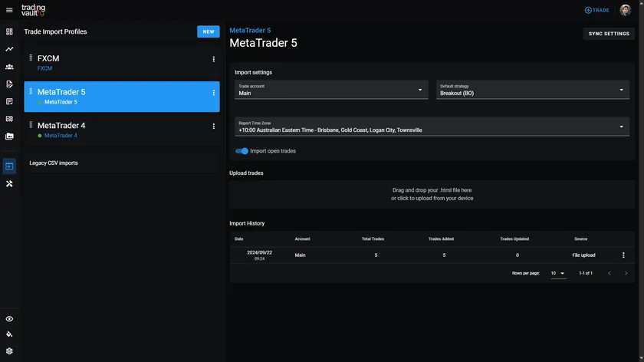Expand the Trade account dropdown
This screenshot has width=644, height=362.
click(x=331, y=90)
